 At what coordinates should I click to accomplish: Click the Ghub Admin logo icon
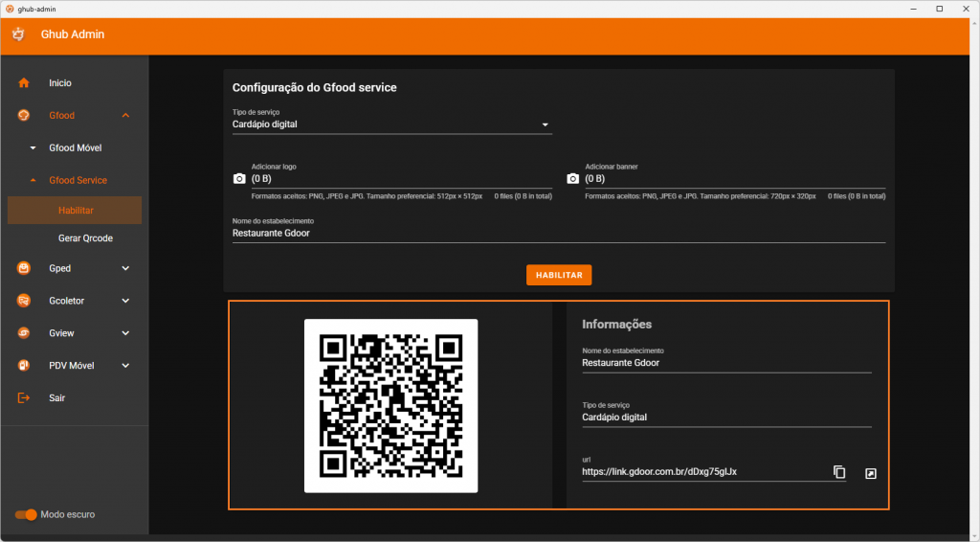pyautogui.click(x=18, y=34)
